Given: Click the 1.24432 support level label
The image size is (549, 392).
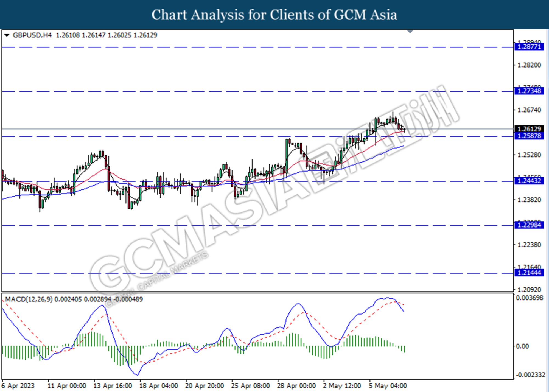Looking at the screenshot, I should coord(529,181).
